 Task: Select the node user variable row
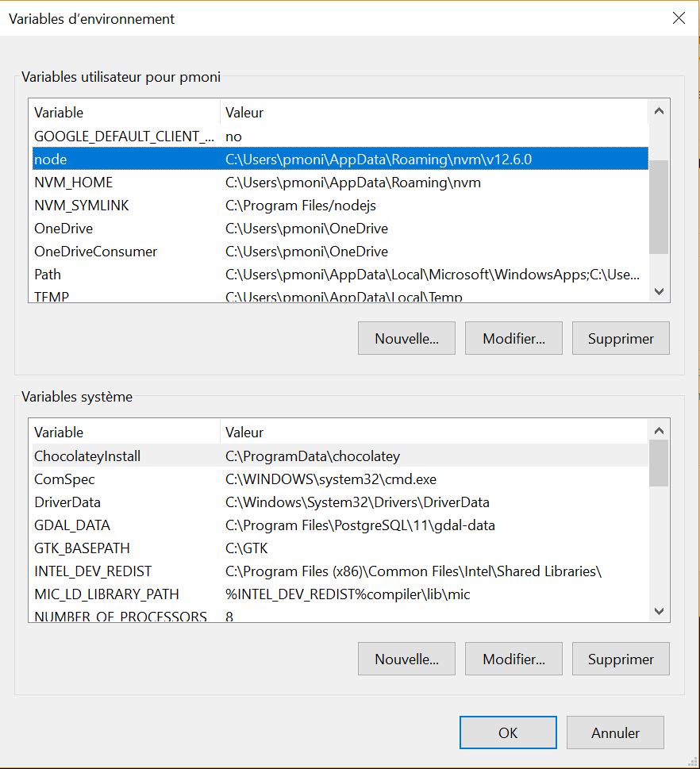[340, 159]
